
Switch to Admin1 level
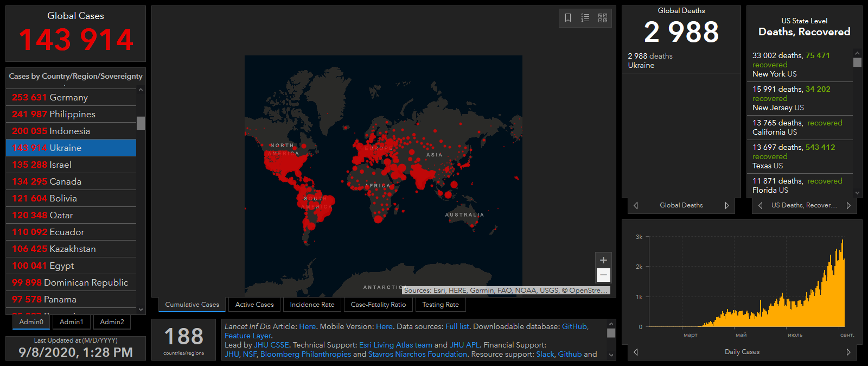72,322
